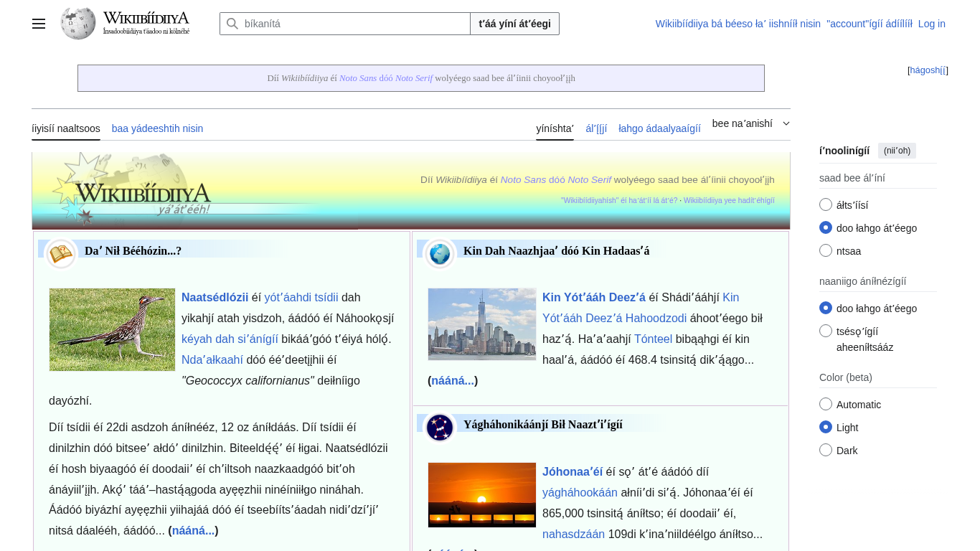Hide the banner via hágoshį́į́ link
The image size is (980, 551).
coord(928,70)
